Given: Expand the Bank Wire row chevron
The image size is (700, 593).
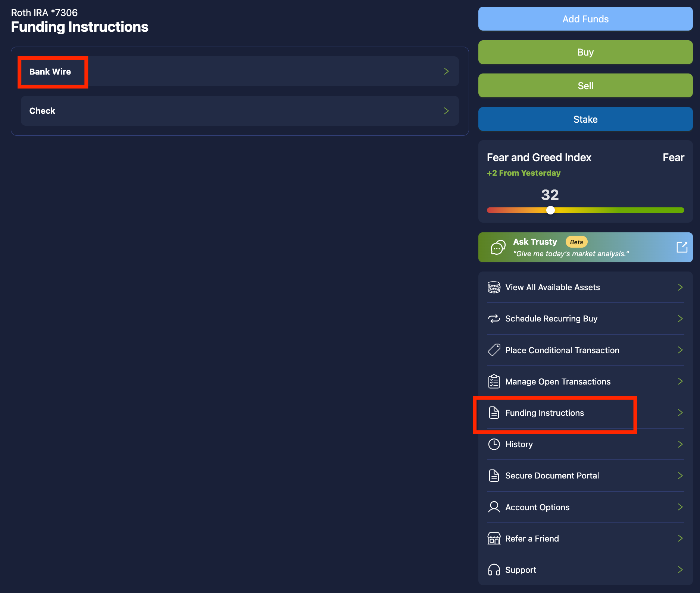Looking at the screenshot, I should (x=446, y=71).
